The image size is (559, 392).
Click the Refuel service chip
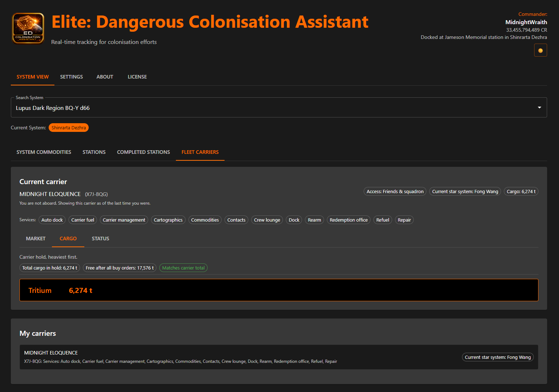click(383, 220)
